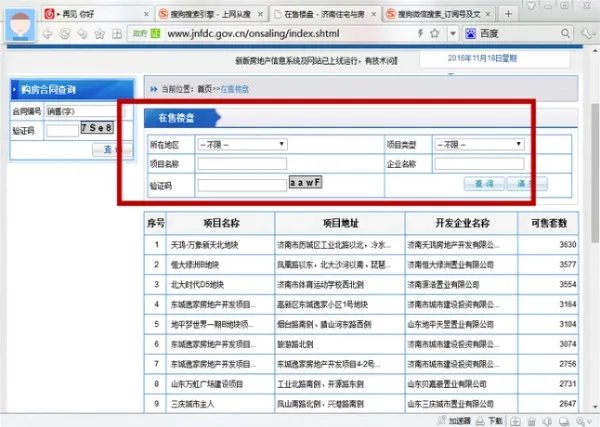Viewport: 600px width, 427px height.
Task: Switch to the 搜狗搜索引擎 tab
Action: point(210,14)
